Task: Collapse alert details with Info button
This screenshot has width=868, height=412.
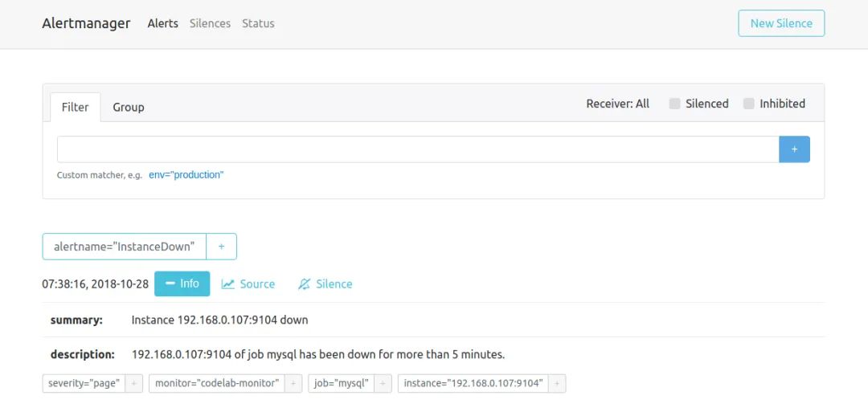Action: pos(182,284)
